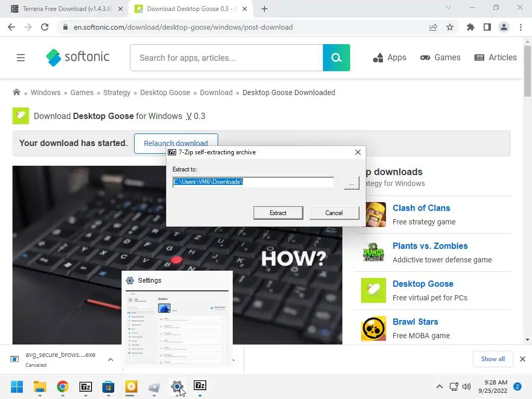Viewport: 532px width, 399px height.
Task: Open the clock showing 9:28 AM
Action: 493,387
